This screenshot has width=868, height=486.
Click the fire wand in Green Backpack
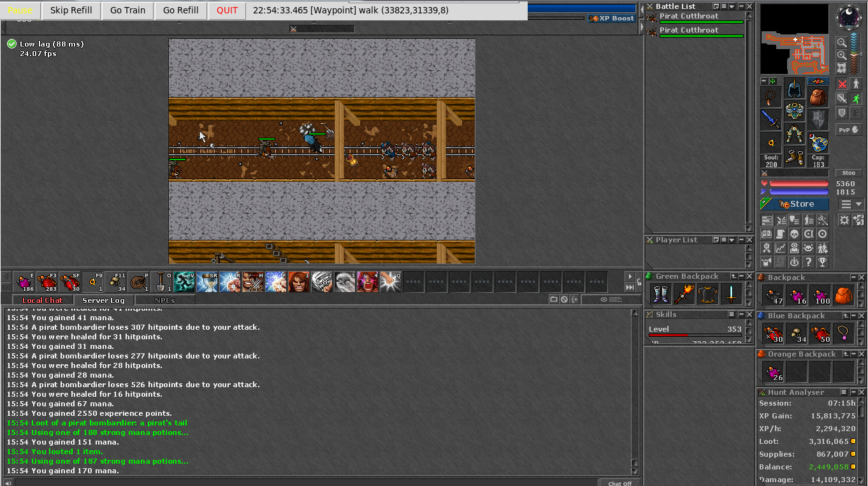point(683,294)
